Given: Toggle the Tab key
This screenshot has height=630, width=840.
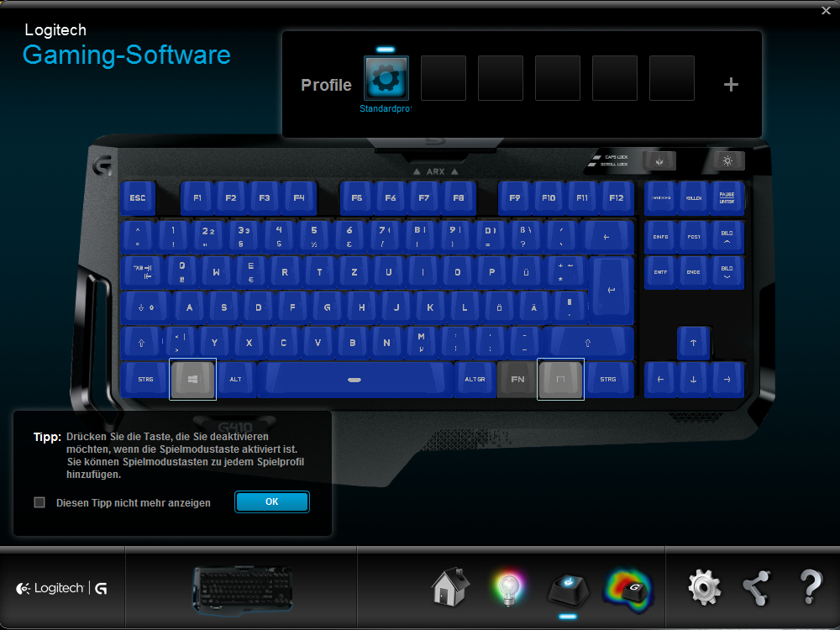Looking at the screenshot, I should (x=143, y=271).
